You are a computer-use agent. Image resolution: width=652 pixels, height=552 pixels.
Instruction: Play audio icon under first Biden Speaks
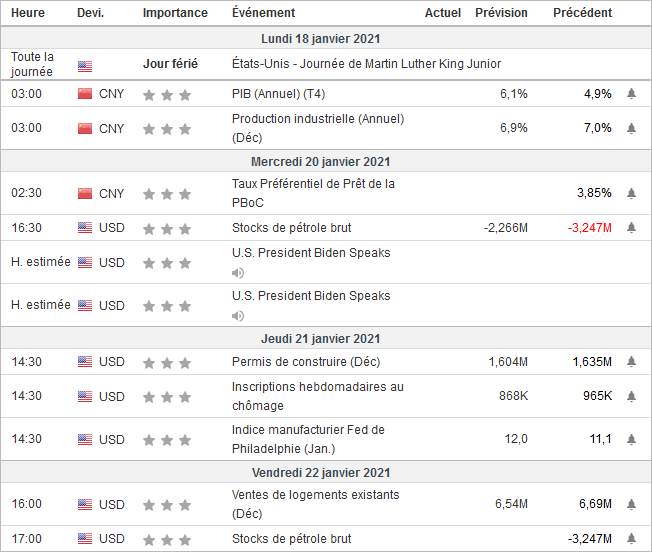238,273
